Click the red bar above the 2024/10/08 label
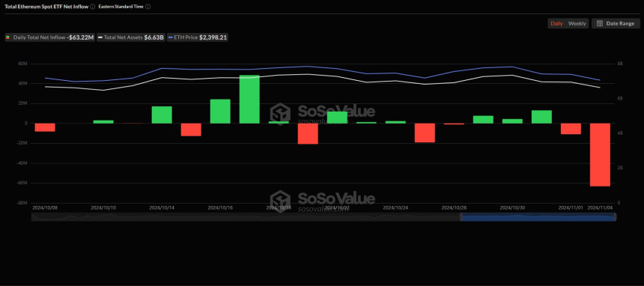The height and width of the screenshot is (286, 644). coord(45,127)
